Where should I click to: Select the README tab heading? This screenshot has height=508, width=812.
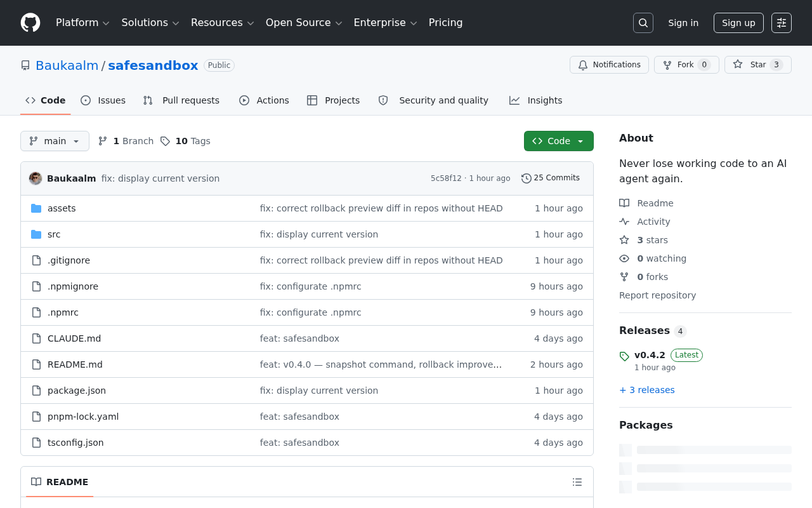tap(60, 482)
